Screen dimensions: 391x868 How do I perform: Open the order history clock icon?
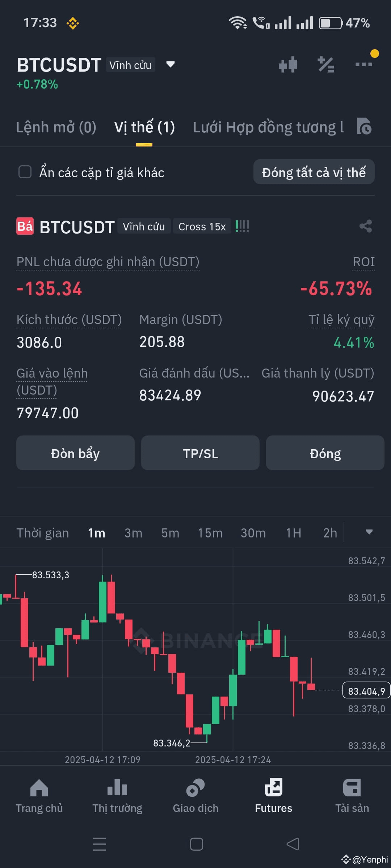pos(364,126)
